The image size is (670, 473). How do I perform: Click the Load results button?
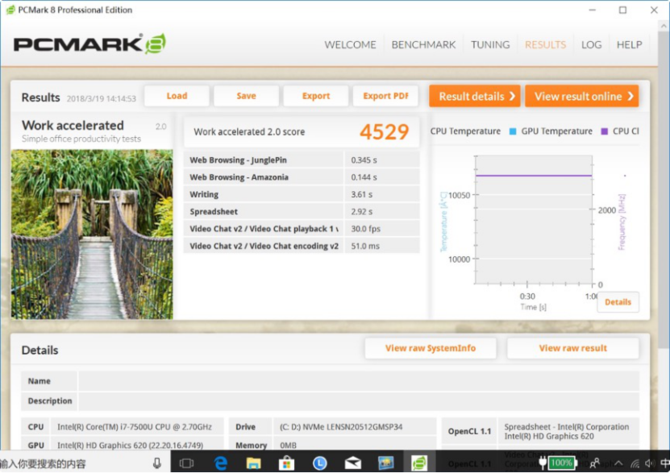pos(177,96)
